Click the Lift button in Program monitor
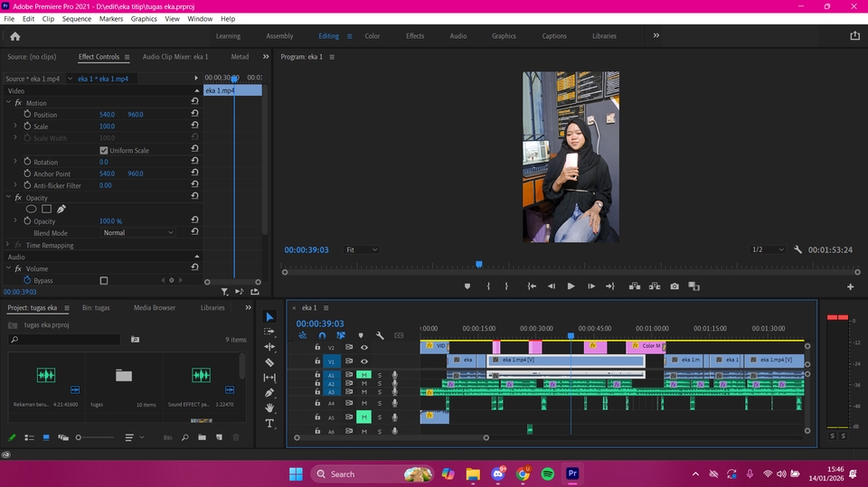868x487 pixels. pyautogui.click(x=635, y=286)
